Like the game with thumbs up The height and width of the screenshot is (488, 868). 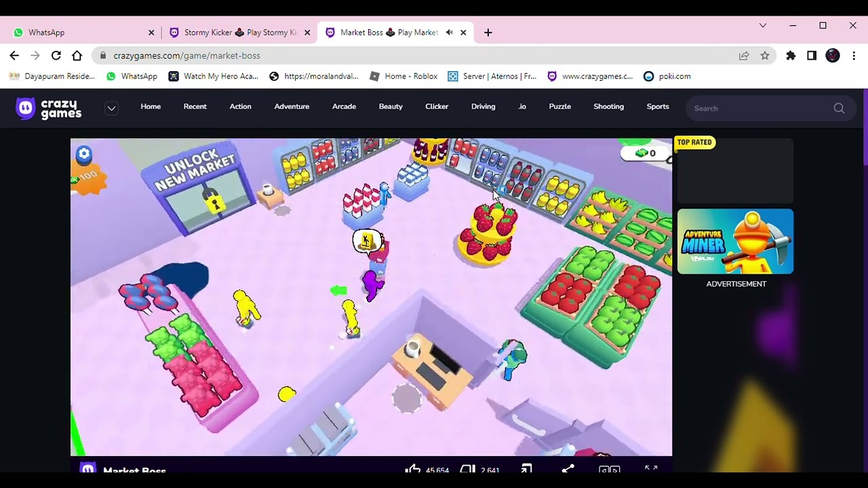click(412, 469)
